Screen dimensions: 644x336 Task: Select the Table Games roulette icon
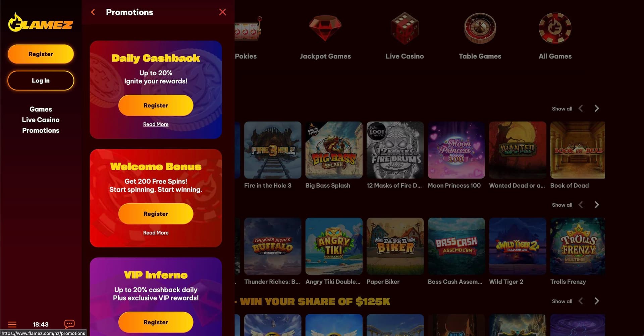[x=480, y=28]
